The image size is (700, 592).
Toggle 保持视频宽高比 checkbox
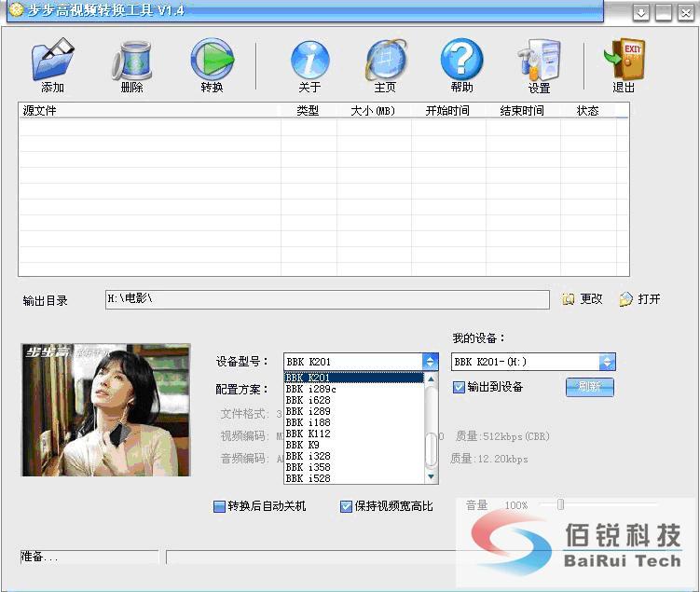(x=346, y=506)
